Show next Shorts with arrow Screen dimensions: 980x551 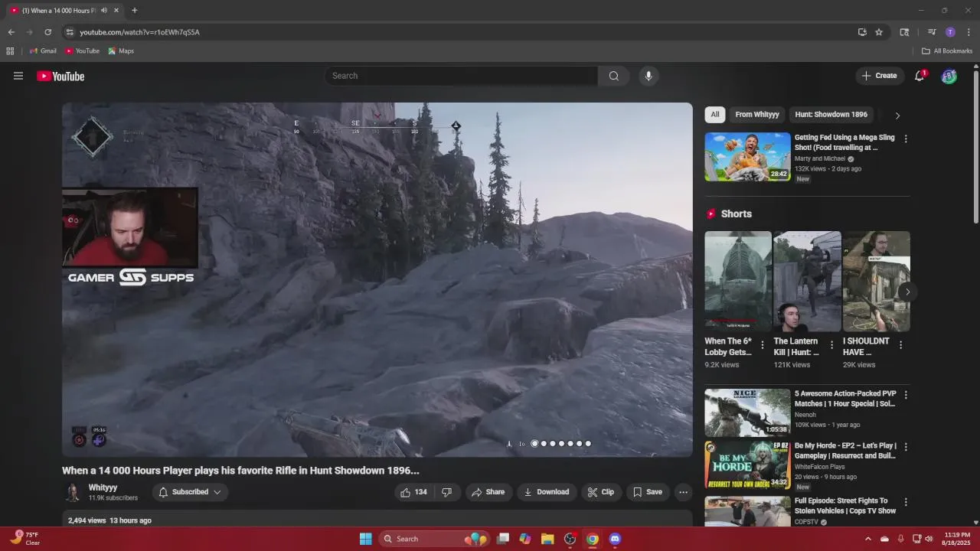[x=907, y=292]
